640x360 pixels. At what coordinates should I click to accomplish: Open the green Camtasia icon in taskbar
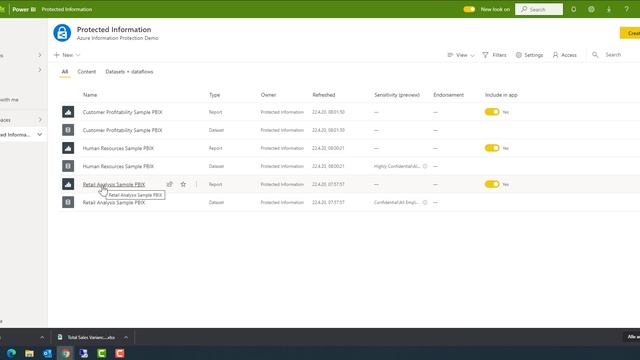tap(102, 353)
